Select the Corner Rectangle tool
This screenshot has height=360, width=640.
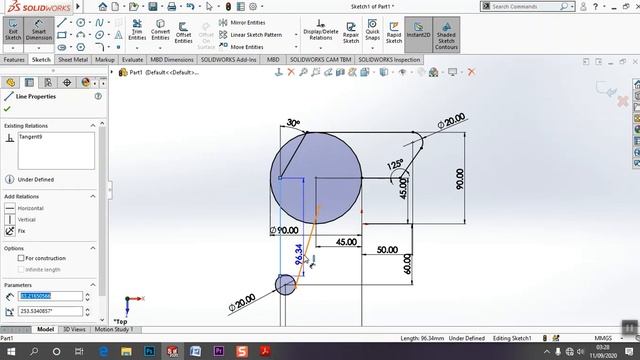62,35
